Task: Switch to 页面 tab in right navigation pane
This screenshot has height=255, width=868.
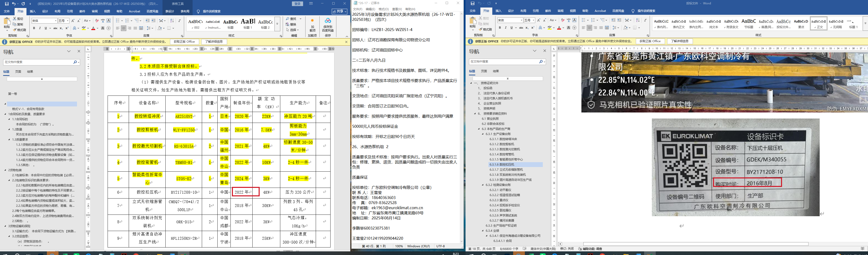Action: point(484,71)
